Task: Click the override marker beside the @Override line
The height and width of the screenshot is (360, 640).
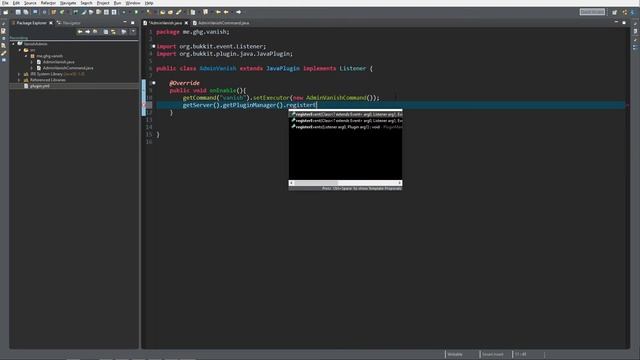Action: point(154,83)
